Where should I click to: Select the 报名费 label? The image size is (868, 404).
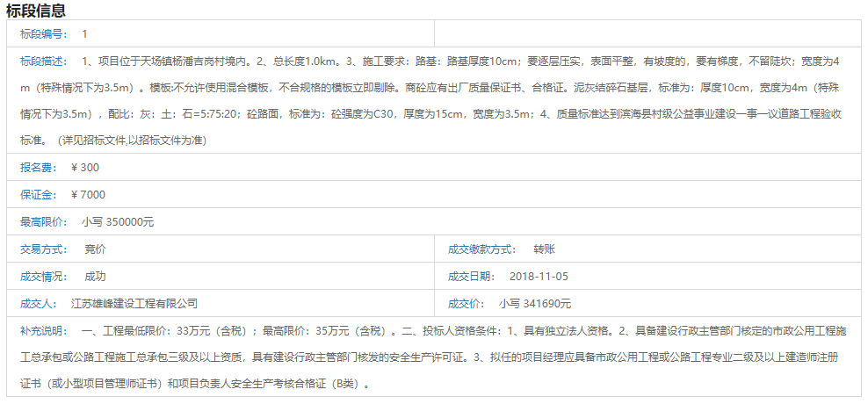pyautogui.click(x=38, y=167)
